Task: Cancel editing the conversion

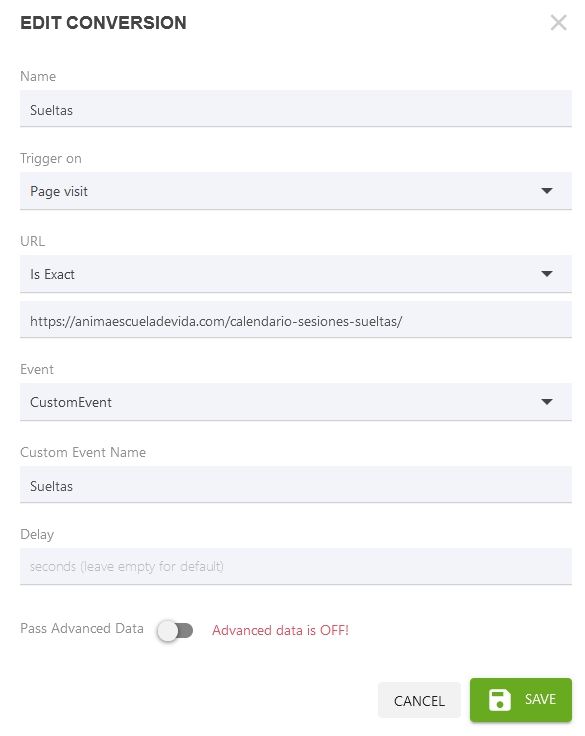Action: coord(419,700)
